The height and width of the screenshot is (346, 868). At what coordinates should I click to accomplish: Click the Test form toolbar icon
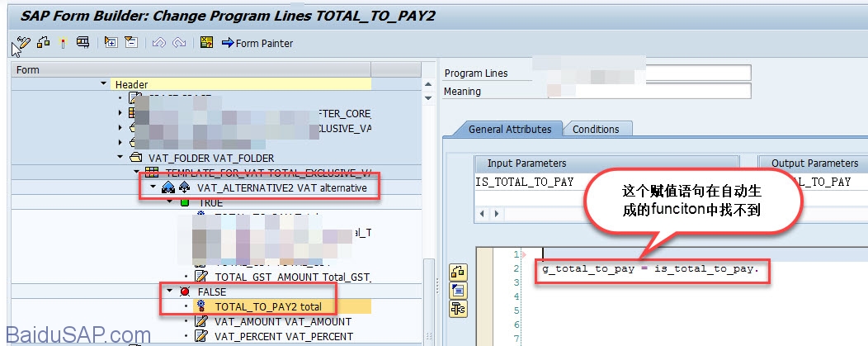pyautogui.click(x=83, y=43)
